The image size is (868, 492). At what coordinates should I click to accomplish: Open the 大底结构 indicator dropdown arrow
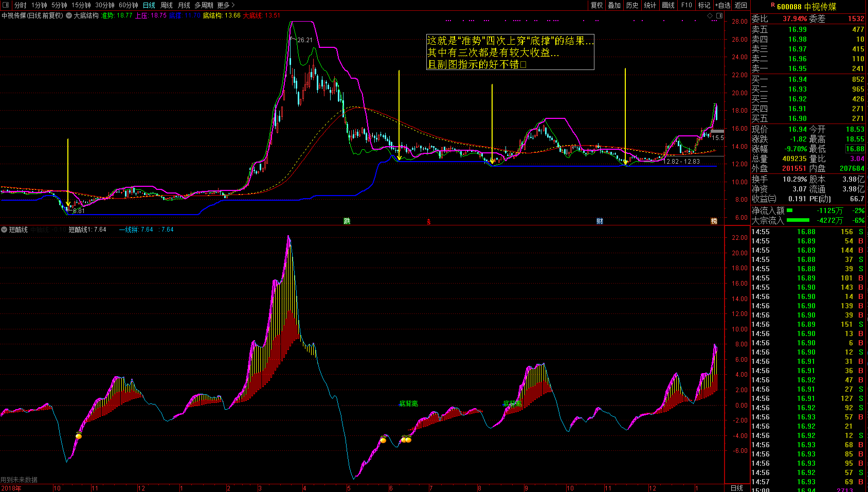point(69,15)
